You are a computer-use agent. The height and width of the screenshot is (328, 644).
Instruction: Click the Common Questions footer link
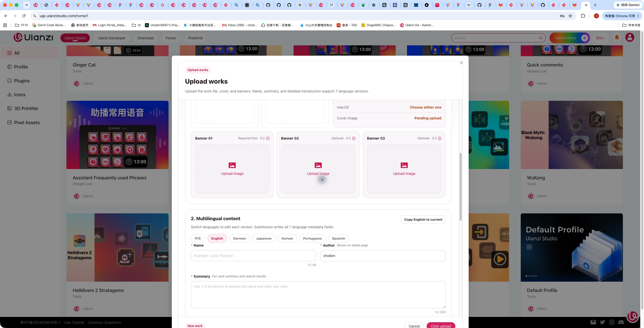(x=104, y=322)
